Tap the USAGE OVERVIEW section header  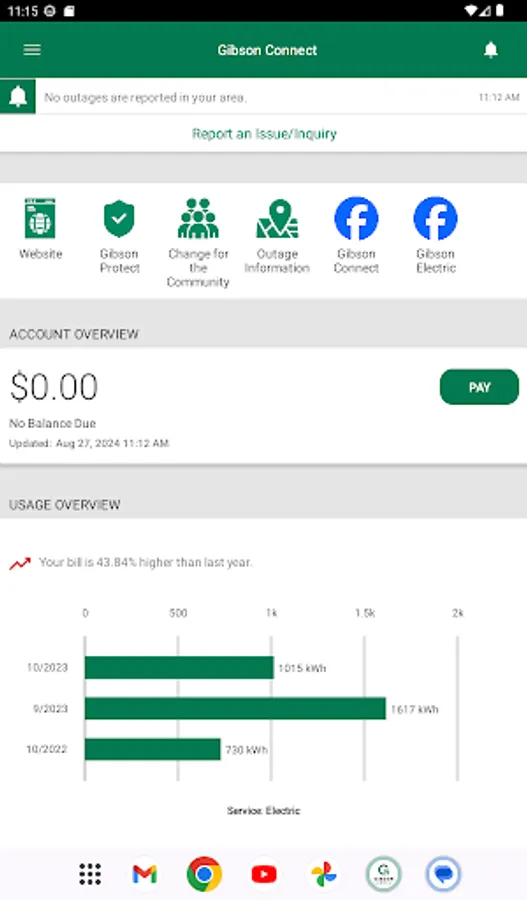click(65, 505)
